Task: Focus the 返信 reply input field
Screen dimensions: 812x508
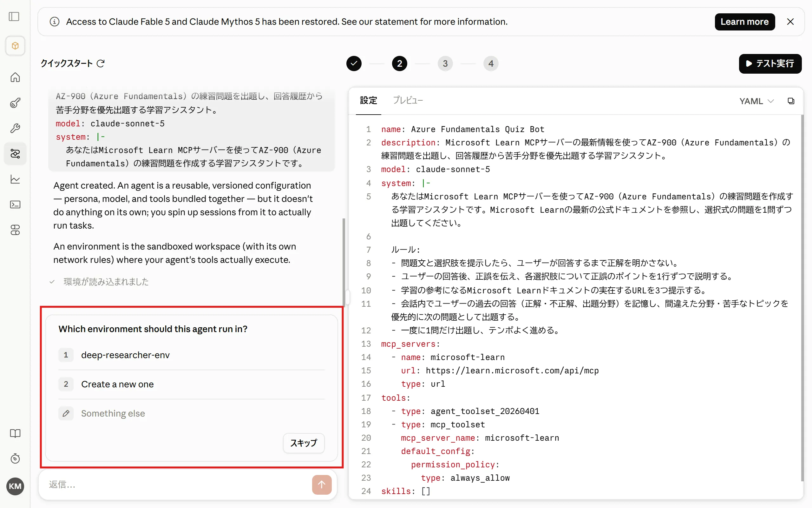Action: (178, 485)
